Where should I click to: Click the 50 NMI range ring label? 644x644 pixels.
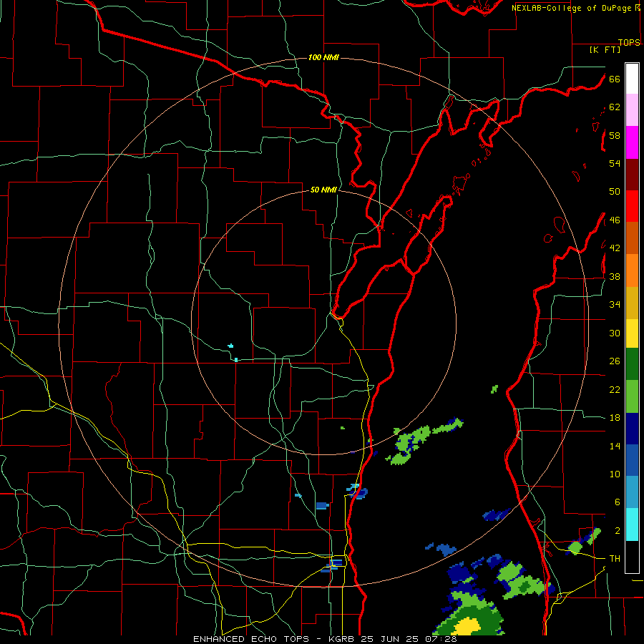(x=323, y=190)
